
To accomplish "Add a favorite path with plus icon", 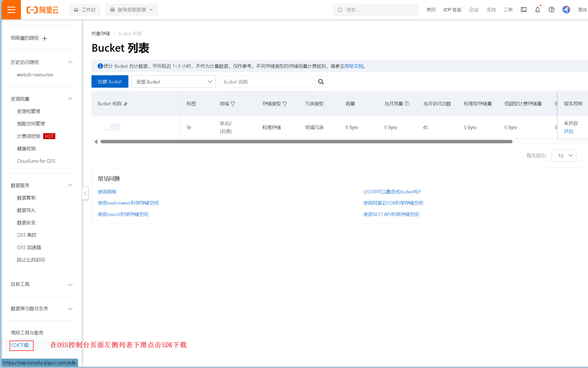I will click(x=45, y=39).
